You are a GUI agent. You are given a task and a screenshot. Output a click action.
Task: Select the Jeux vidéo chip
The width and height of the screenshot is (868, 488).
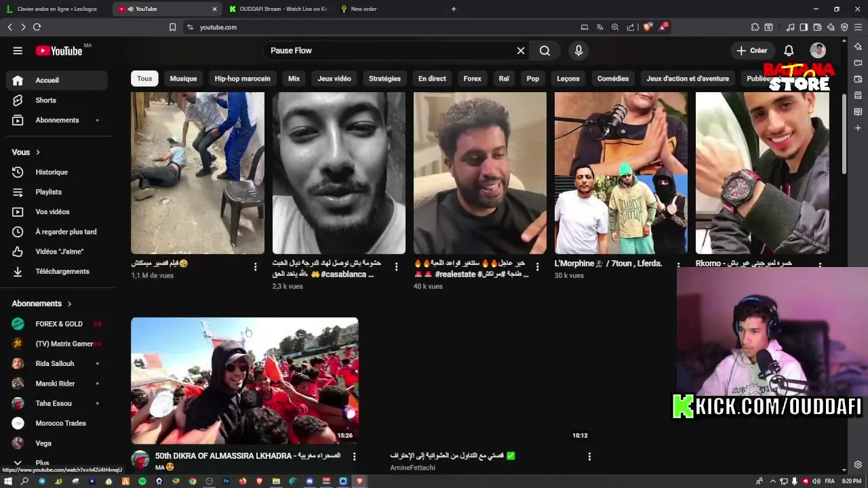coord(334,79)
